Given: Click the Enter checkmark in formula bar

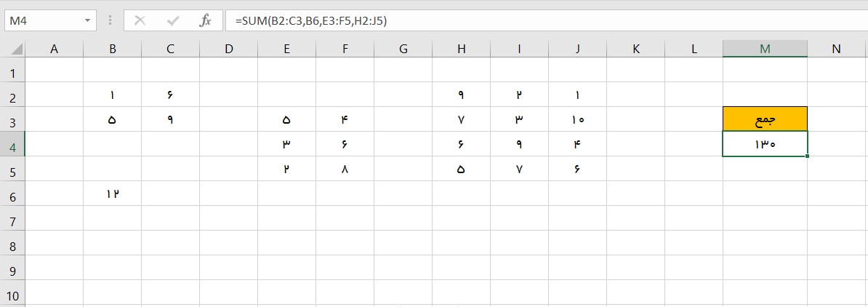Looking at the screenshot, I should [173, 20].
